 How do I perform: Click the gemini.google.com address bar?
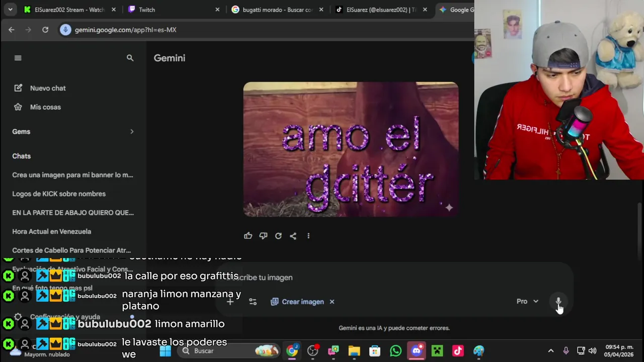[x=267, y=30]
